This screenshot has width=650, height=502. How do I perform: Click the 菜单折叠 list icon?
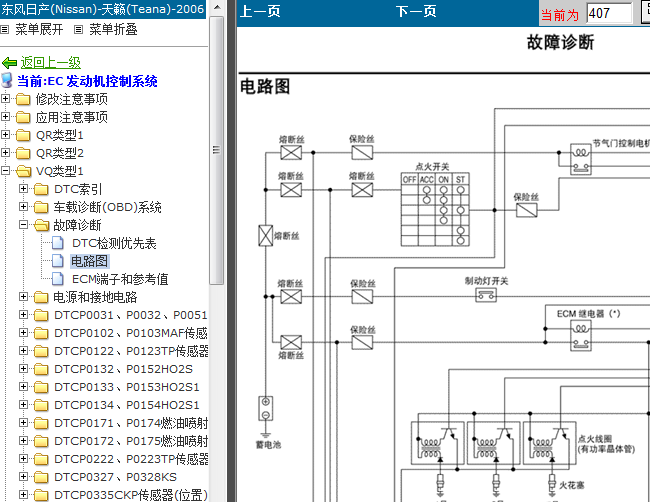pyautogui.click(x=78, y=29)
